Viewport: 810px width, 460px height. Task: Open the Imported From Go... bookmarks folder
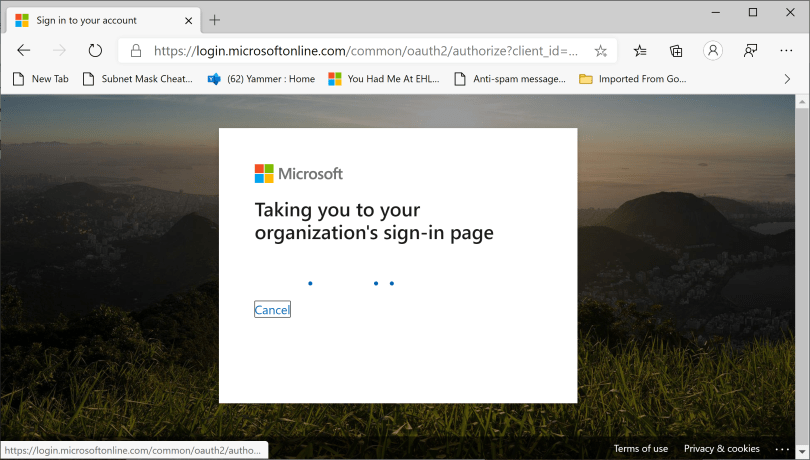[x=633, y=79]
